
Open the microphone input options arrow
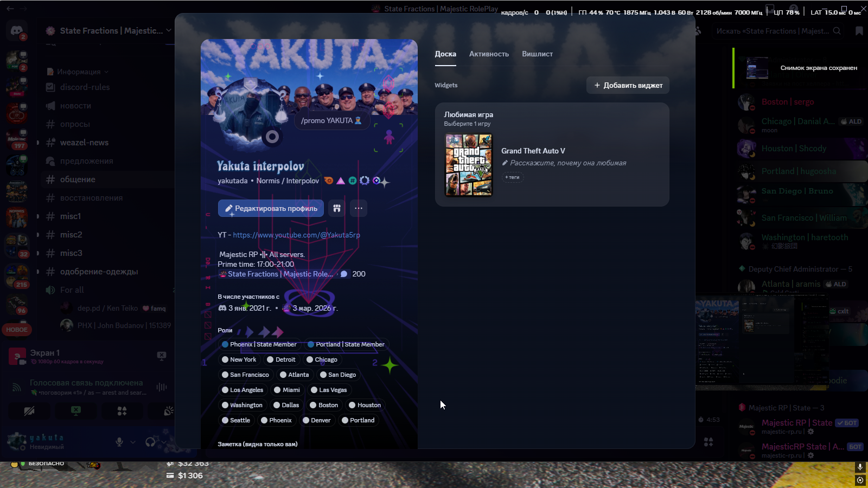click(133, 442)
